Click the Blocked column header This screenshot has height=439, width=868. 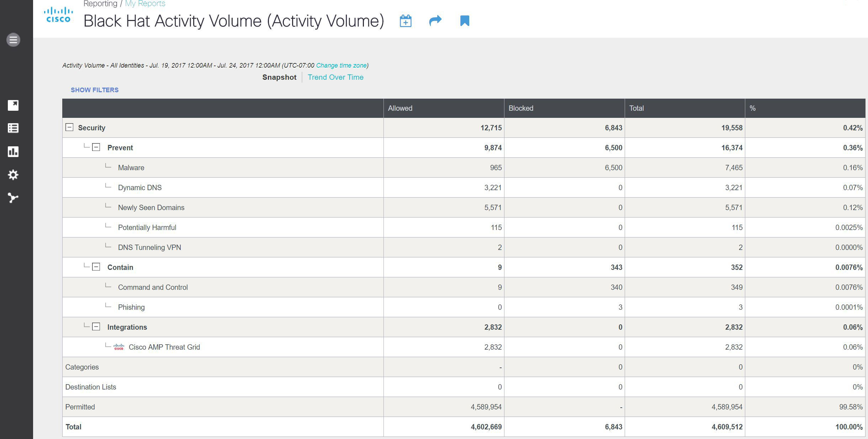point(521,108)
